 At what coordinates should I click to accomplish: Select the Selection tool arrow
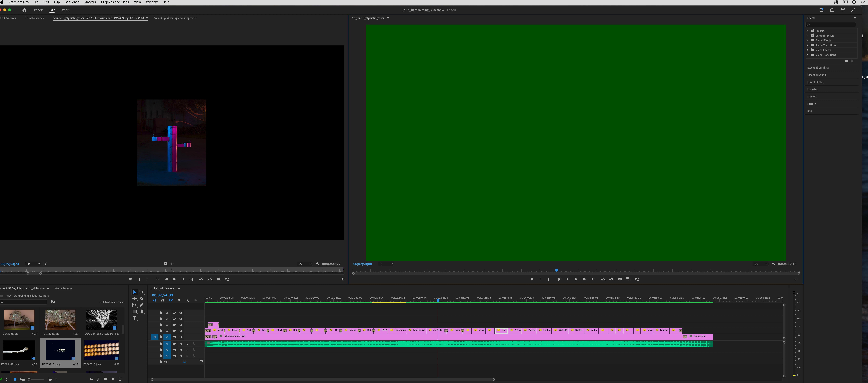tap(134, 292)
